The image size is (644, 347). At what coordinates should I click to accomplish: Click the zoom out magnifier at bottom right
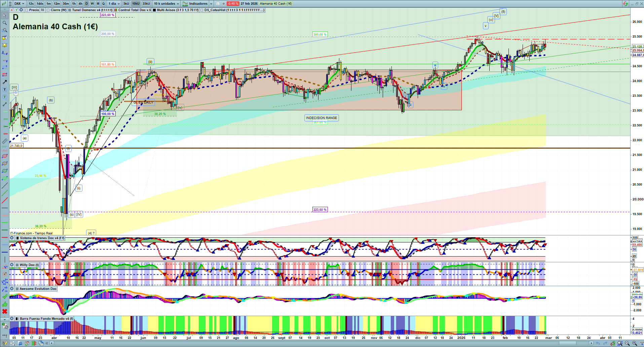pyautogui.click(x=627, y=343)
